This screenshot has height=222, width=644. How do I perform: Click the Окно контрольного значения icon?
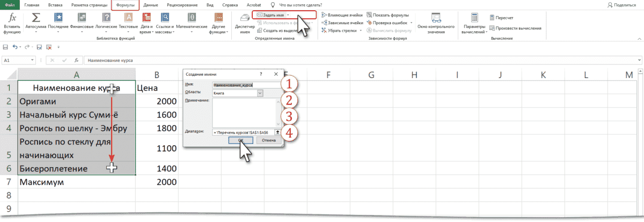[x=436, y=20]
